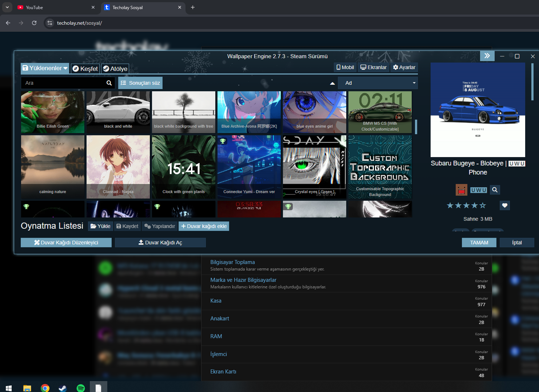Click the preview panel scrollbar
Viewport: 539px width, 392px height.
(532, 82)
